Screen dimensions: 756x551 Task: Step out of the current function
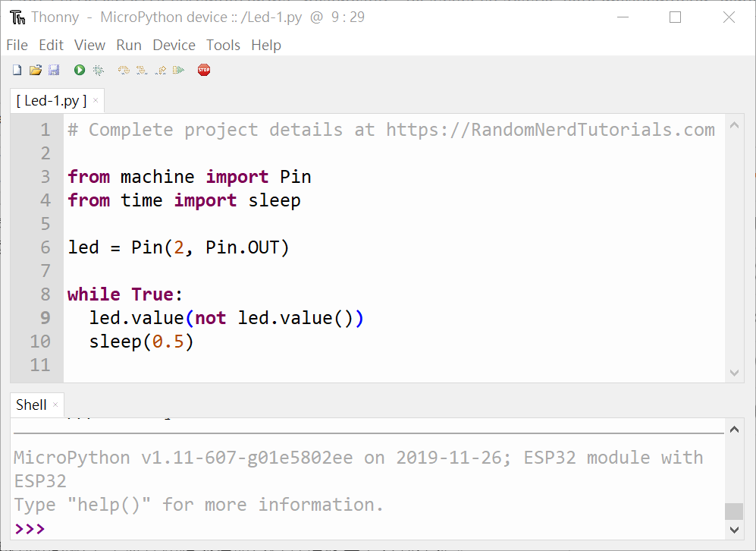160,69
